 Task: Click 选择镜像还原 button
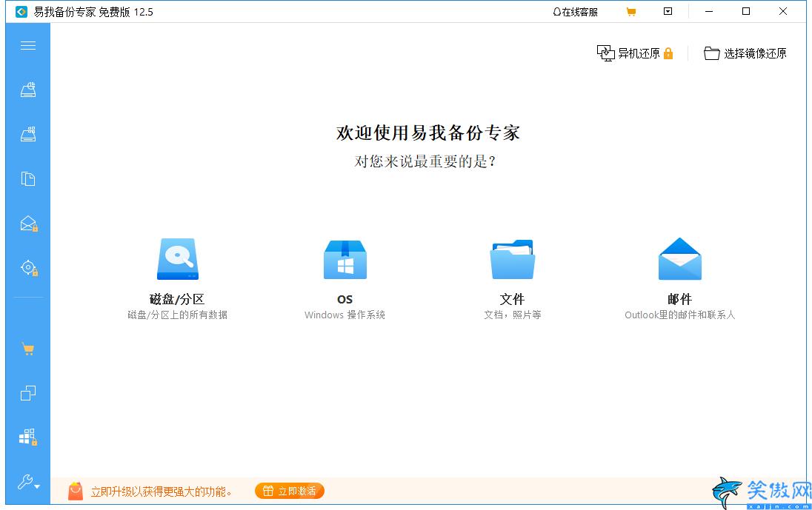coord(745,53)
